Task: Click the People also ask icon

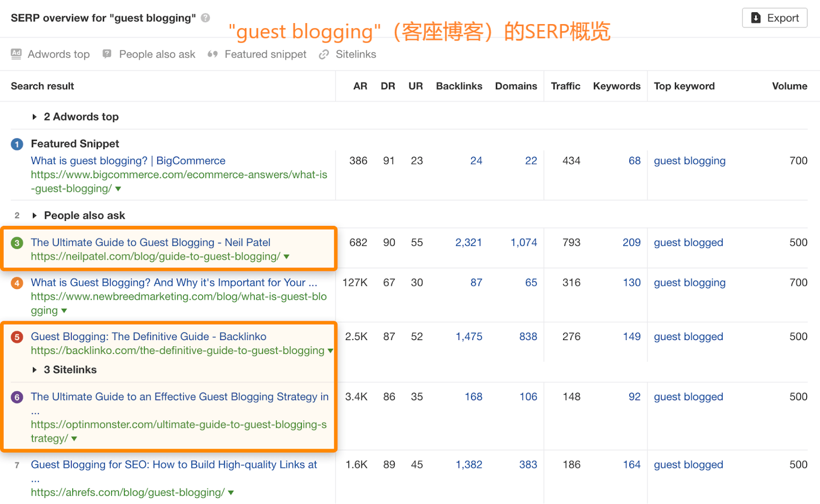Action: (x=107, y=54)
